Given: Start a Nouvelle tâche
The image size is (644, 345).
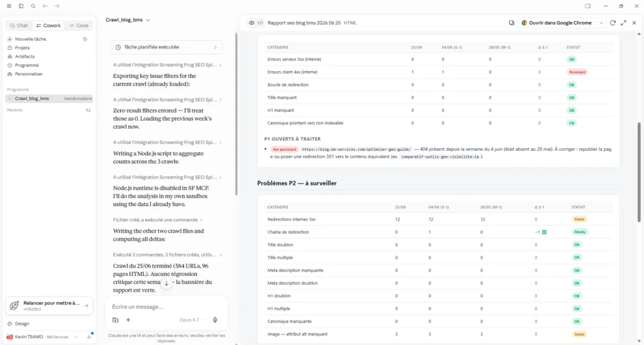Looking at the screenshot, I should pyautogui.click(x=31, y=39).
